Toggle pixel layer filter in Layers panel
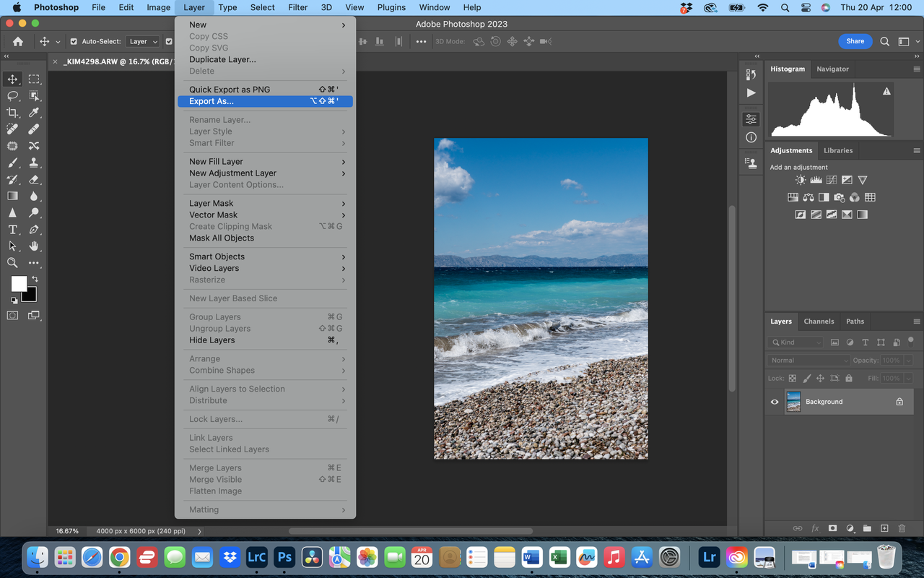The width and height of the screenshot is (924, 578). point(834,342)
